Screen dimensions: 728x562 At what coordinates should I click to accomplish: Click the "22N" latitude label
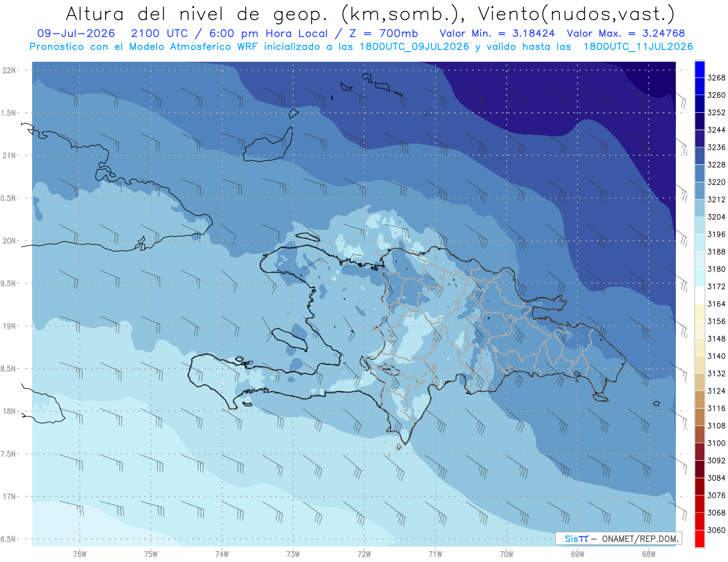coord(9,70)
